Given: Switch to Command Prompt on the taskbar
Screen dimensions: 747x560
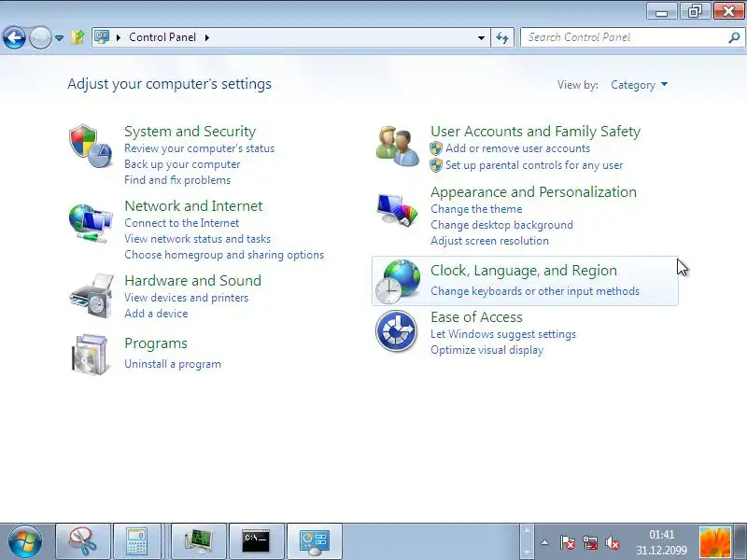Looking at the screenshot, I should [256, 541].
